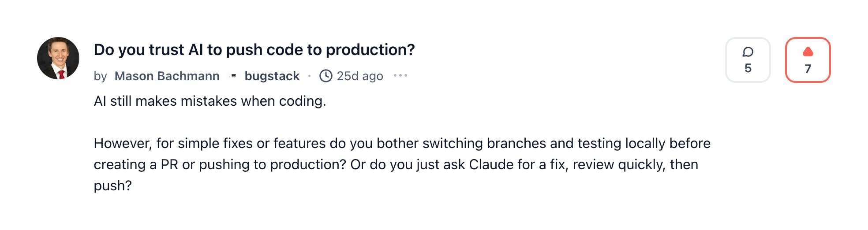Screen dimensions: 868x230
Task: Click the sentence "AI still makes mistakes when coding."
Action: (x=210, y=101)
